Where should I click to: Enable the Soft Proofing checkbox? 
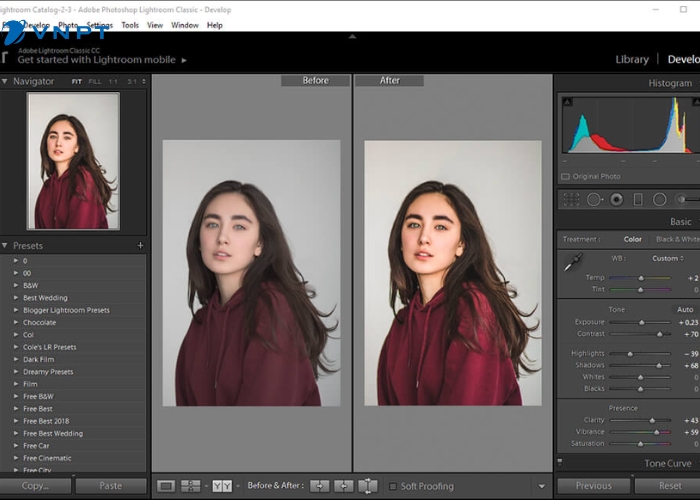coord(393,486)
